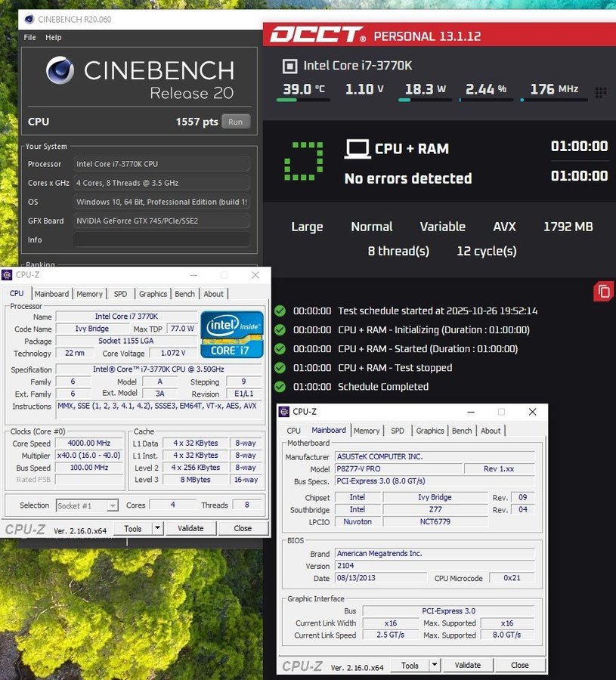The image size is (616, 680).
Task: Switch to Memory tab in right CPU-Z window
Action: [x=367, y=431]
